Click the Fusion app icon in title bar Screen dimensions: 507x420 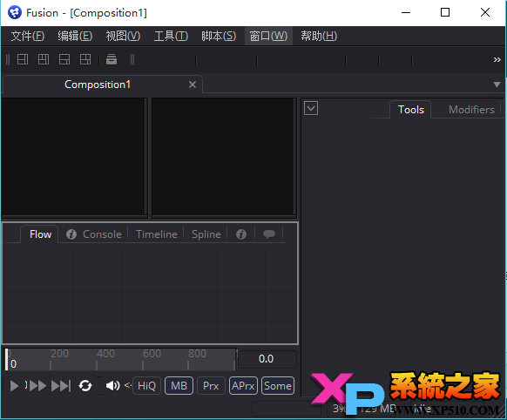click(15, 13)
